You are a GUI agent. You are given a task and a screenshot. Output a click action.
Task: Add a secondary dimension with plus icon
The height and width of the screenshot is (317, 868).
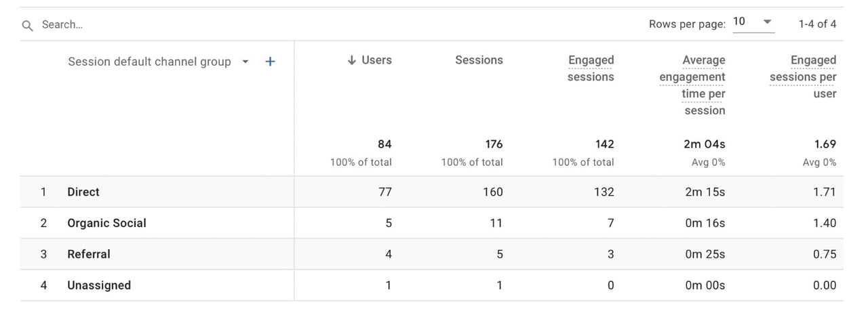(x=270, y=62)
